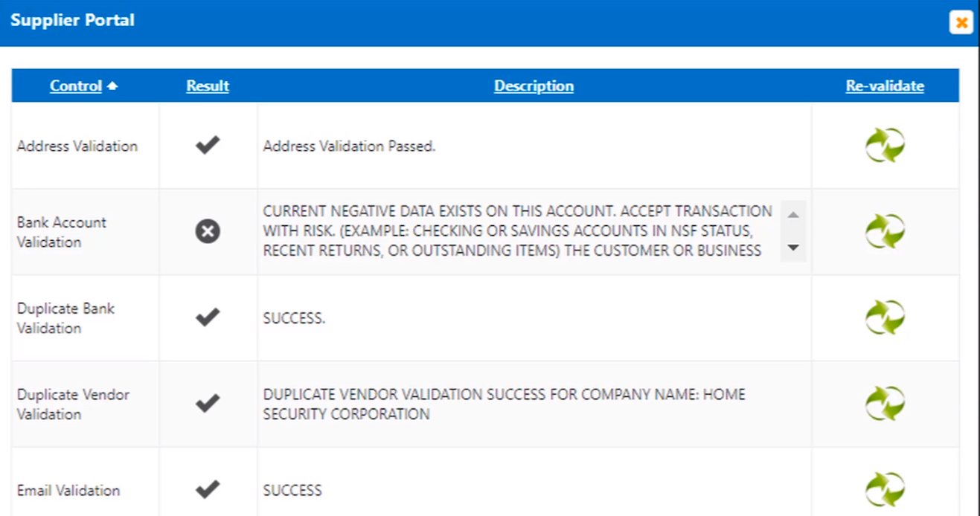This screenshot has width=980, height=516.
Task: Close the Supplier Portal dialog
Action: click(961, 22)
